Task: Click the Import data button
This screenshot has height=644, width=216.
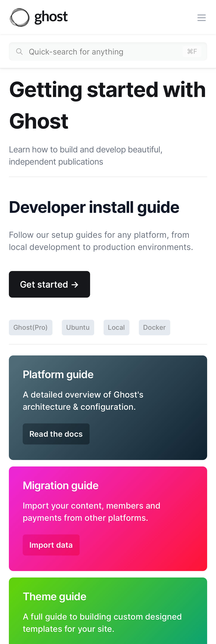Action: pos(51,545)
